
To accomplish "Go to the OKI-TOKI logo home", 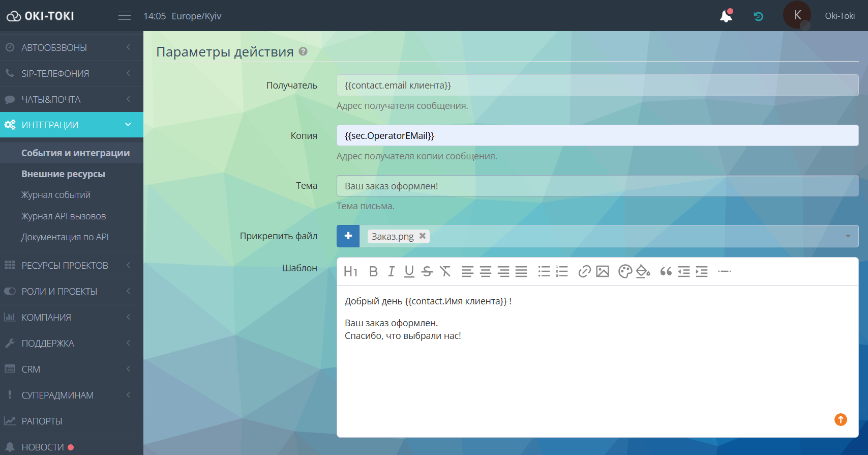I will click(x=41, y=16).
